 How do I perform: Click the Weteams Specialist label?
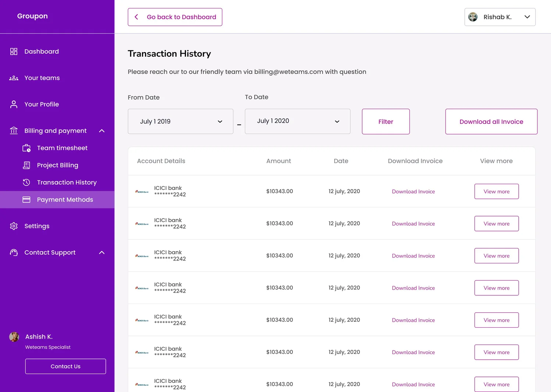click(x=48, y=347)
